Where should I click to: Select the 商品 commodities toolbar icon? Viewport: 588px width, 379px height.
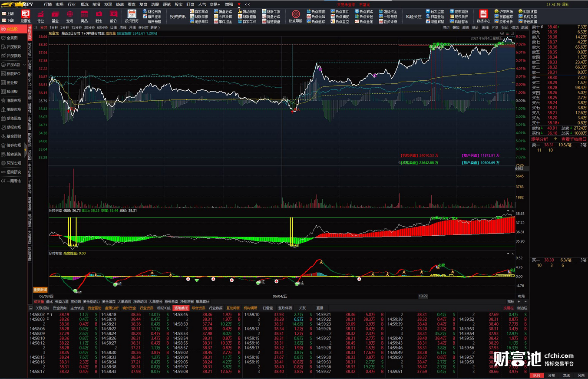[x=84, y=16]
